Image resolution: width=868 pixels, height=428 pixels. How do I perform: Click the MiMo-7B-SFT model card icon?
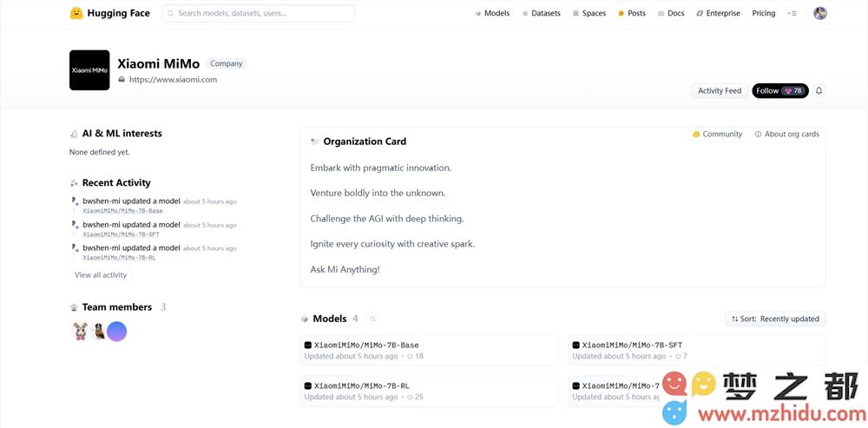pyautogui.click(x=575, y=345)
